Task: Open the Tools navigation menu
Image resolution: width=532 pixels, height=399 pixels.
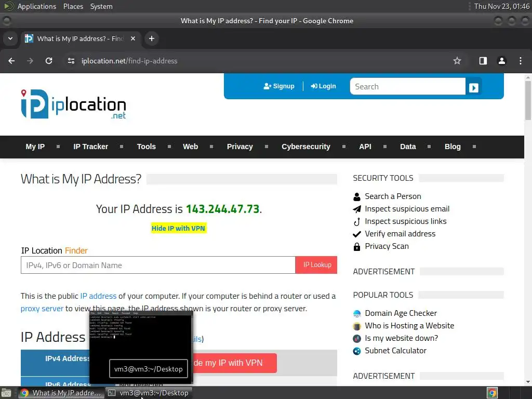Action: 146,147
